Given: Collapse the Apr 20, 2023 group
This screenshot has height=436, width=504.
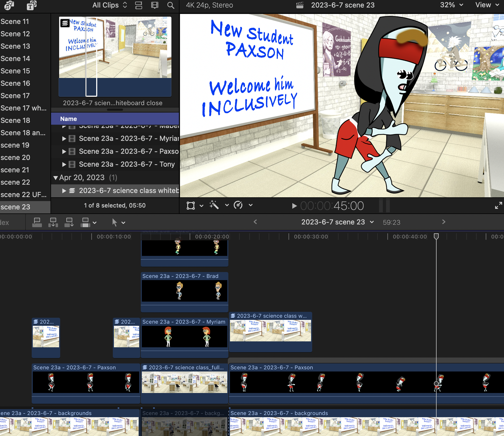Looking at the screenshot, I should pyautogui.click(x=56, y=178).
